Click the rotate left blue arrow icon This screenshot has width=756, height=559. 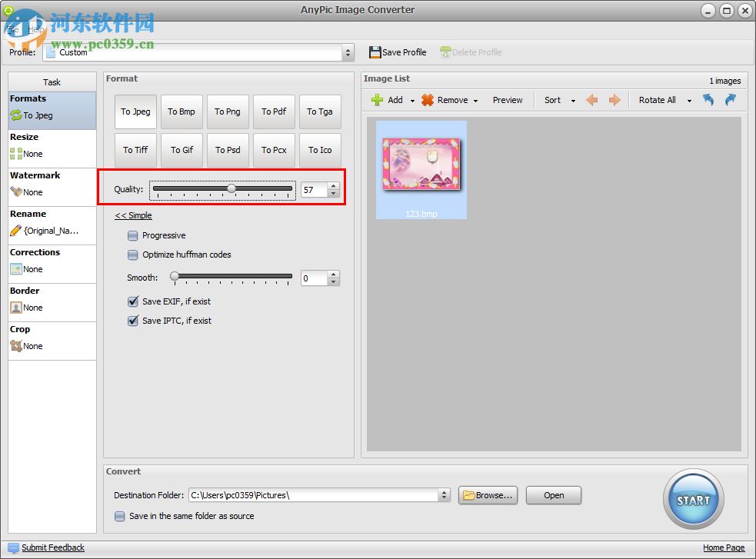708,100
